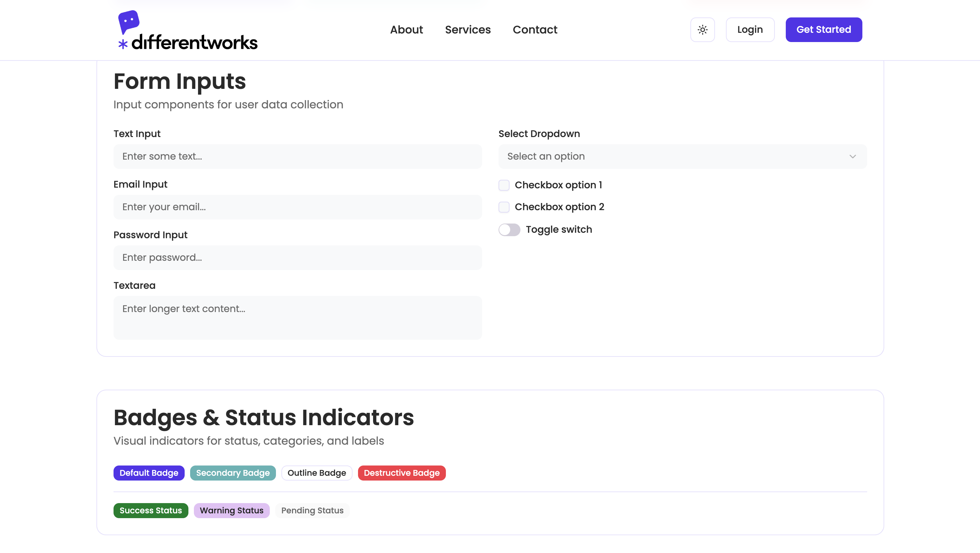Check Checkbox option 1
980x553 pixels.
point(504,185)
